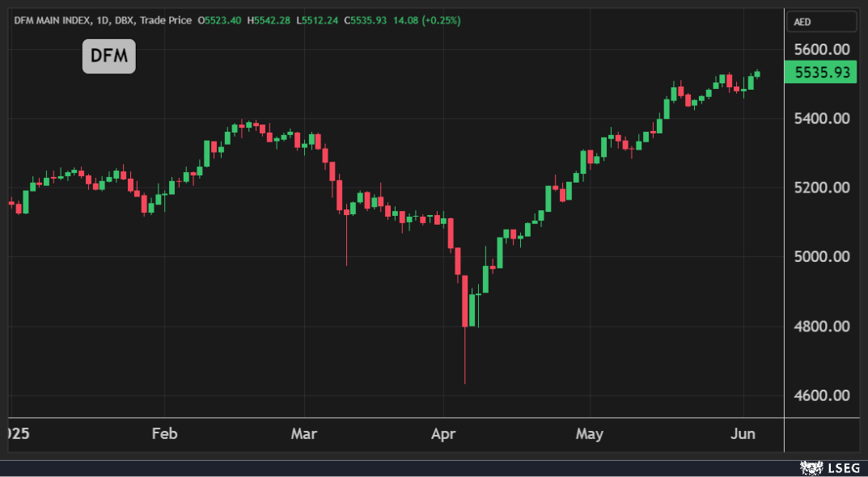Click the 5600.00 price axis label
The height and width of the screenshot is (477, 868).
click(x=822, y=49)
